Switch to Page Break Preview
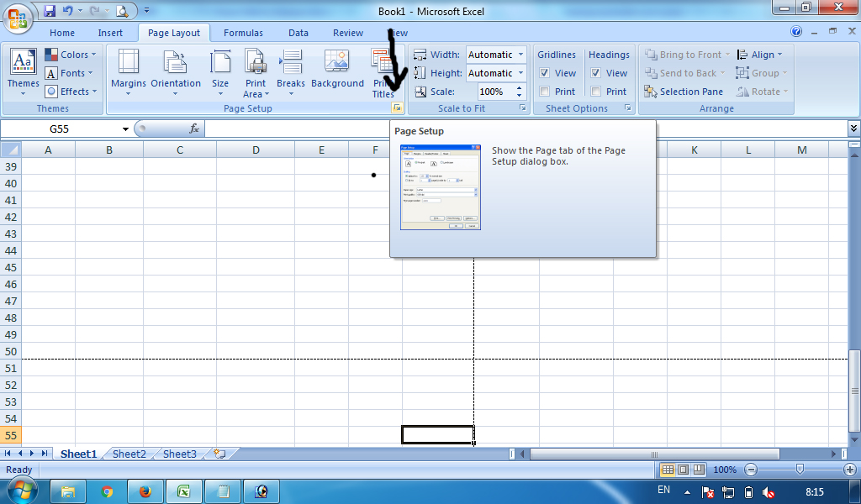This screenshot has height=504, width=861. pos(699,470)
